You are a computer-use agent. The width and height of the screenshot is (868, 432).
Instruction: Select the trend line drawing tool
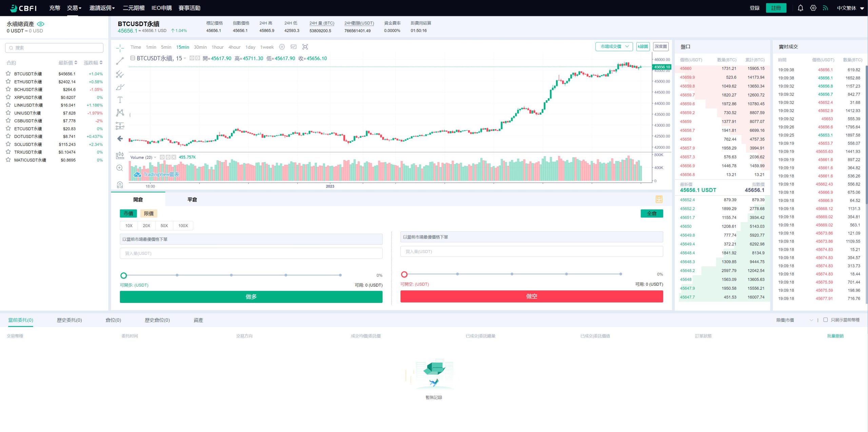(x=120, y=61)
